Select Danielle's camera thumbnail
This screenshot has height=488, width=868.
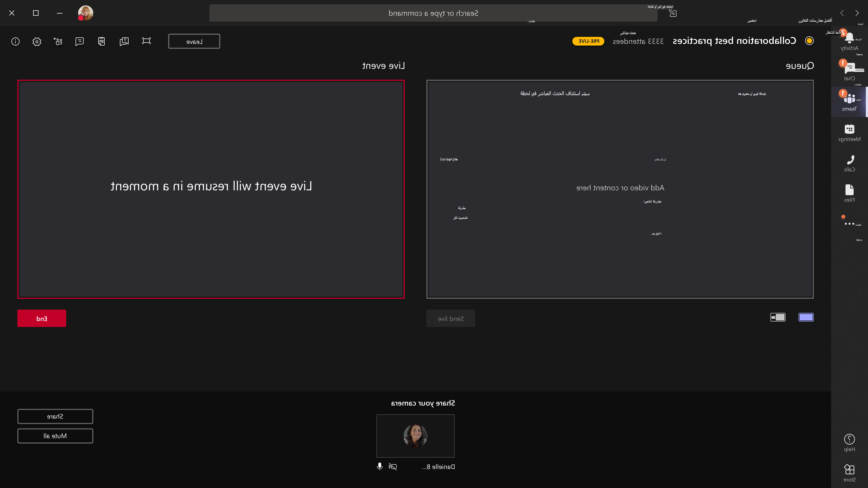click(x=415, y=436)
